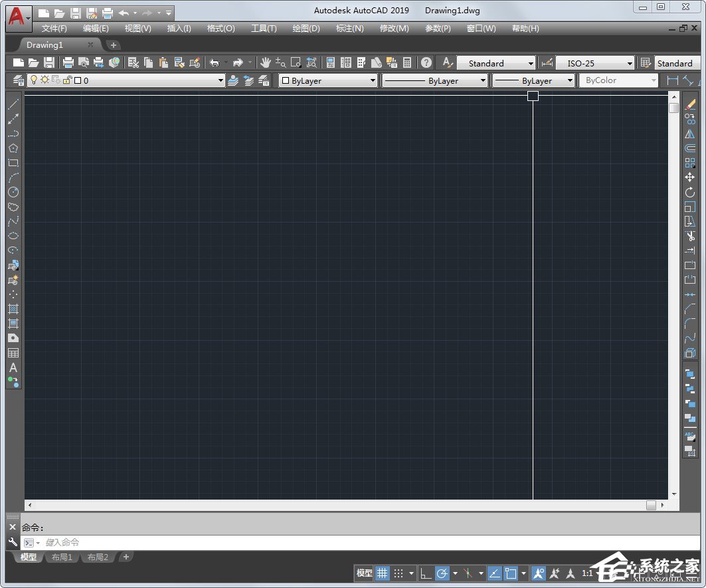
Task: Click the Help question mark button
Action: [x=426, y=62]
